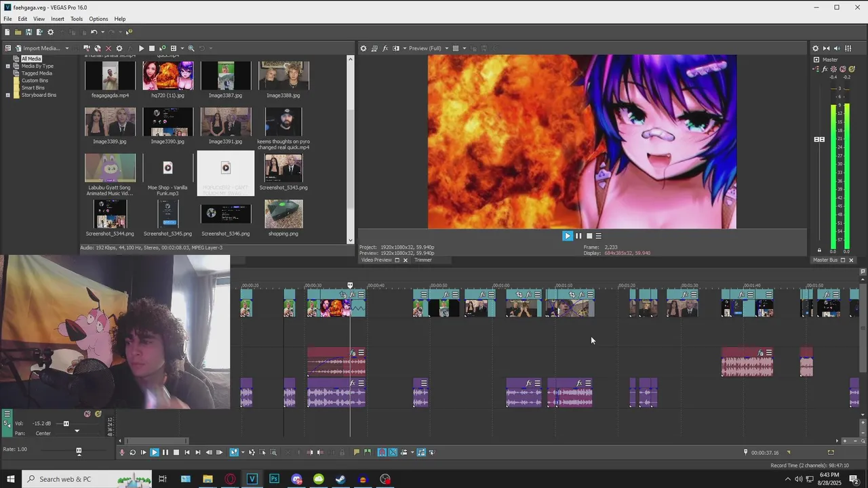
Task: Open the Edit menu
Action: (x=22, y=19)
